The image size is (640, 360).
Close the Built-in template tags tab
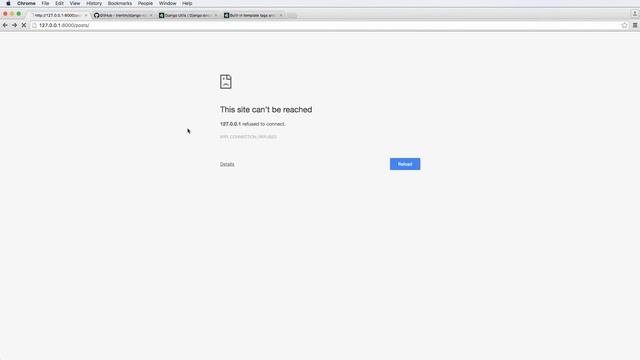(x=281, y=15)
